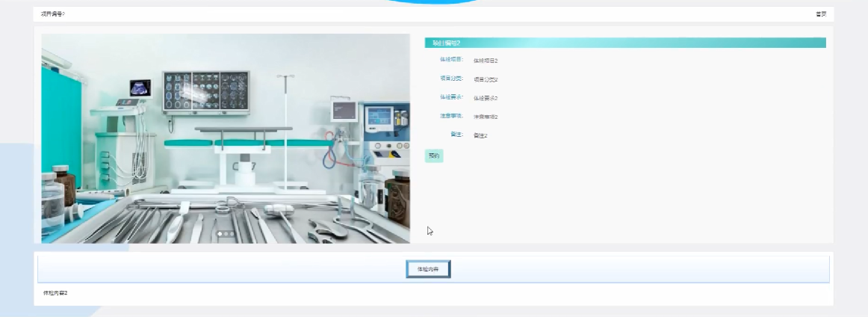The image size is (868, 317).
Task: Click the 体检项目: field label
Action: [x=452, y=59]
